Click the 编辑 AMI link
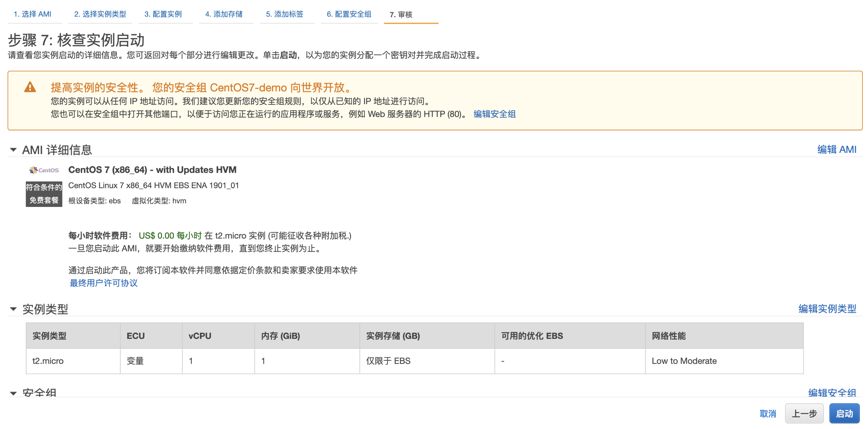 click(x=836, y=149)
